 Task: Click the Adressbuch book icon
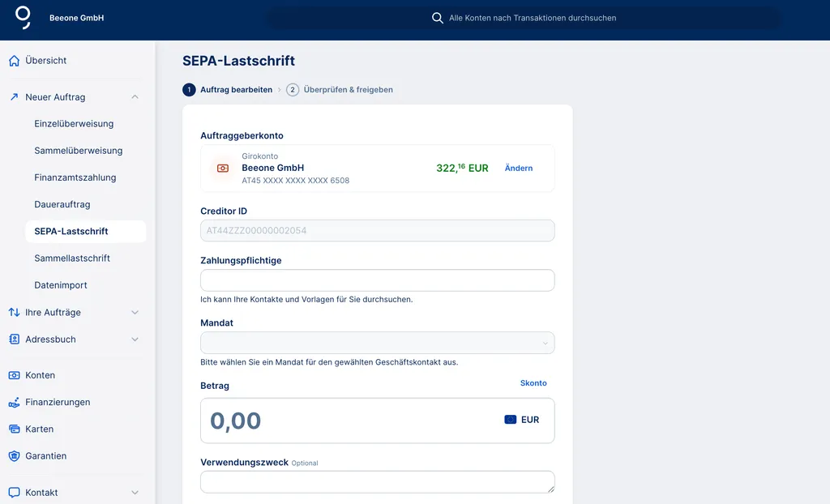pyautogui.click(x=13, y=340)
